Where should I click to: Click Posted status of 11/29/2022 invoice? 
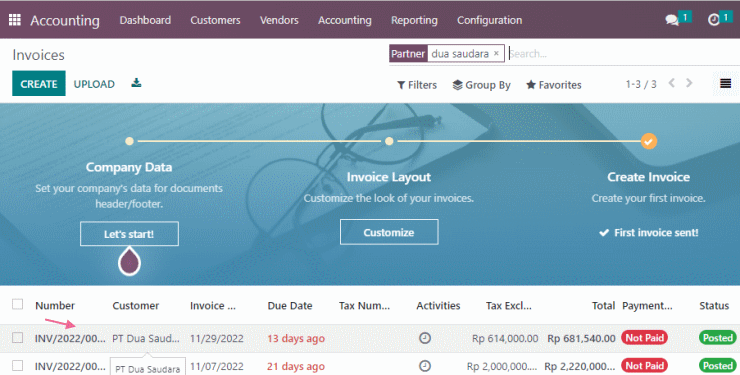718,338
